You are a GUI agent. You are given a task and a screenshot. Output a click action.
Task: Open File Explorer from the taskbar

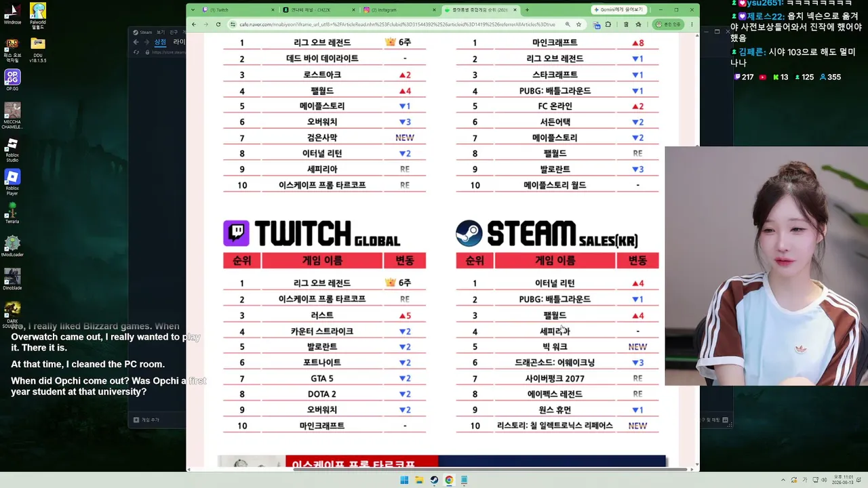click(419, 480)
